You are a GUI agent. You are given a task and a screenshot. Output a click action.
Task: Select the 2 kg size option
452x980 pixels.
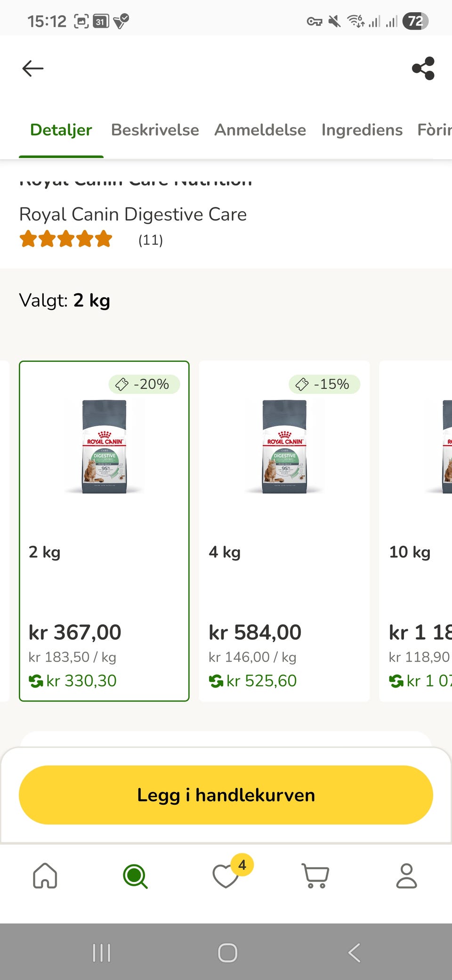click(x=104, y=531)
